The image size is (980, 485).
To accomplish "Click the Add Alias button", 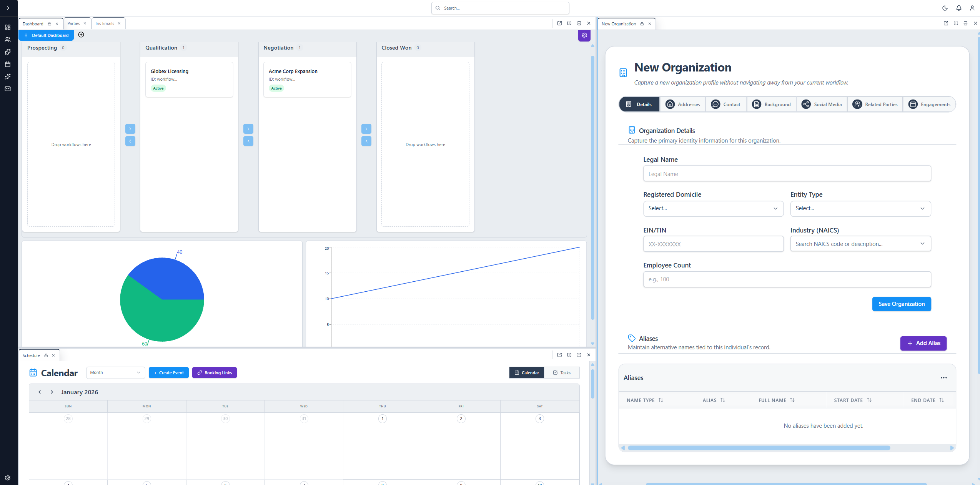I will 923,343.
